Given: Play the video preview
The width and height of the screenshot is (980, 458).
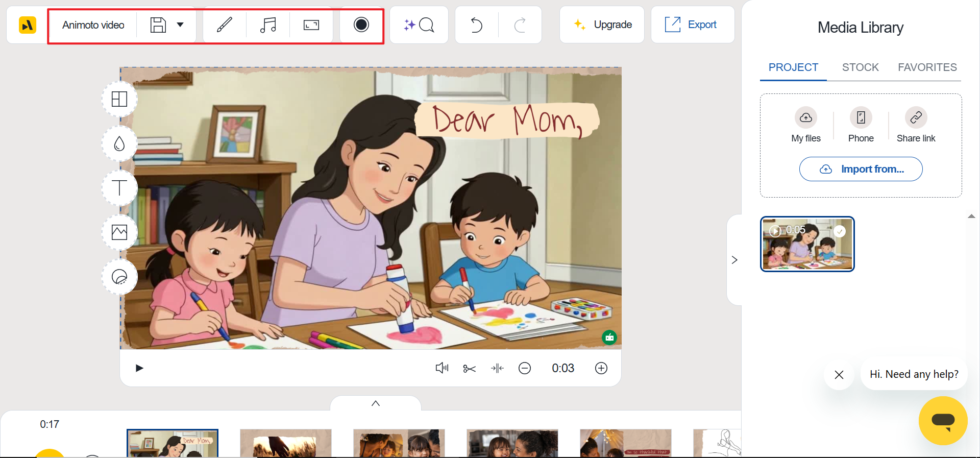Looking at the screenshot, I should coord(139,368).
